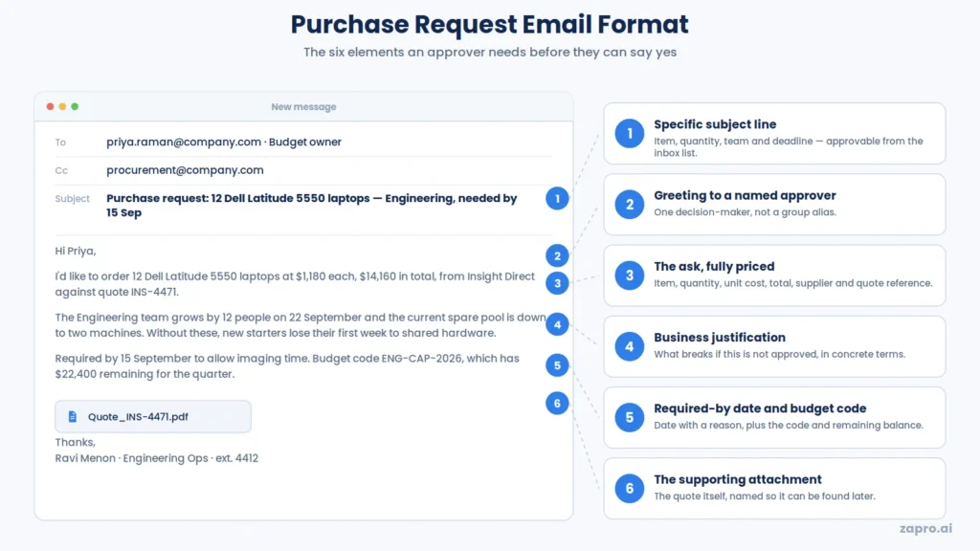980x551 pixels.
Task: Select the 'The supporting attachment' heading
Action: 738,480
